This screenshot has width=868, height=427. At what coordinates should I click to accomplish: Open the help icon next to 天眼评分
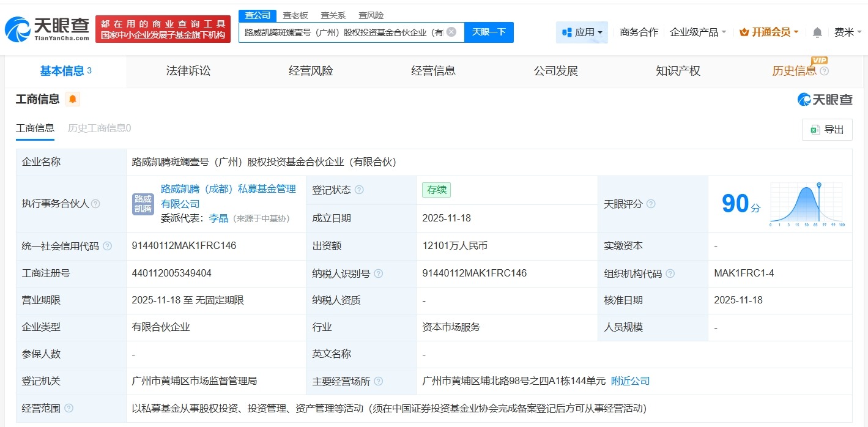[650, 203]
